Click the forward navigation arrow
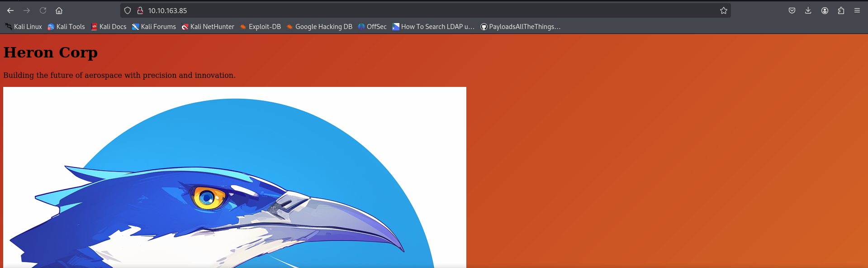This screenshot has width=868, height=268. [27, 10]
